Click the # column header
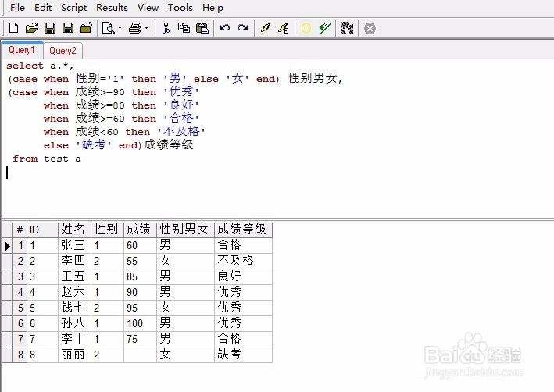Image resolution: width=554 pixels, height=392 pixels. point(20,230)
